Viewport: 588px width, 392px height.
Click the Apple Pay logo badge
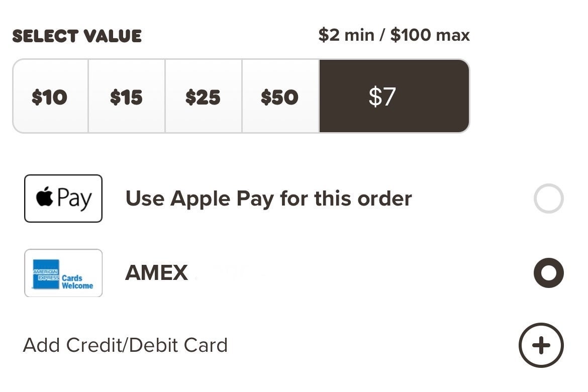(x=63, y=199)
